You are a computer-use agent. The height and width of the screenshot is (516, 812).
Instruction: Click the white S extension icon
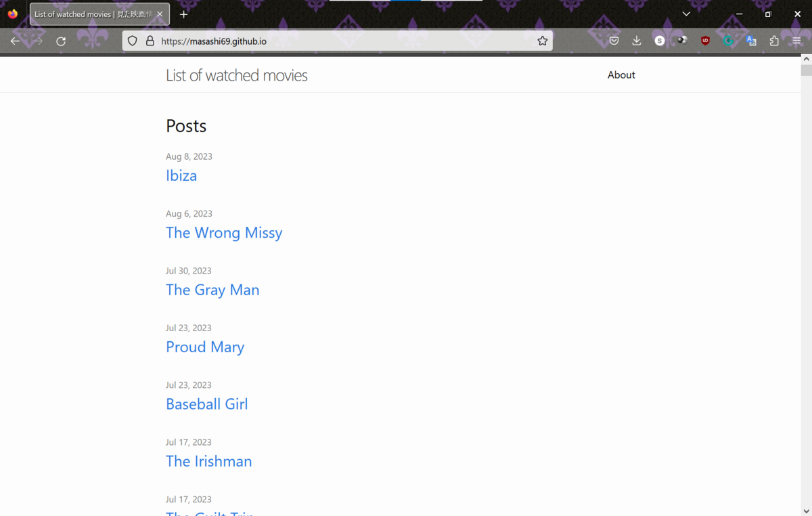659,40
